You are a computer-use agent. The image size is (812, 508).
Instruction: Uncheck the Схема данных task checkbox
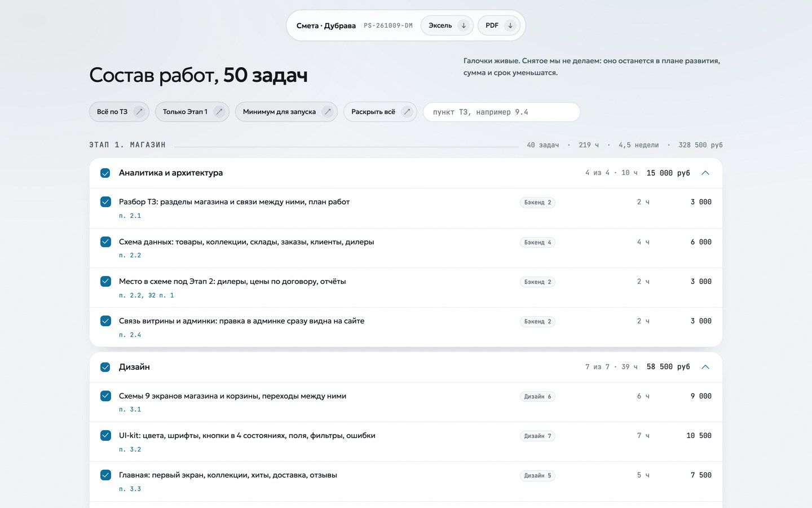[x=105, y=242]
